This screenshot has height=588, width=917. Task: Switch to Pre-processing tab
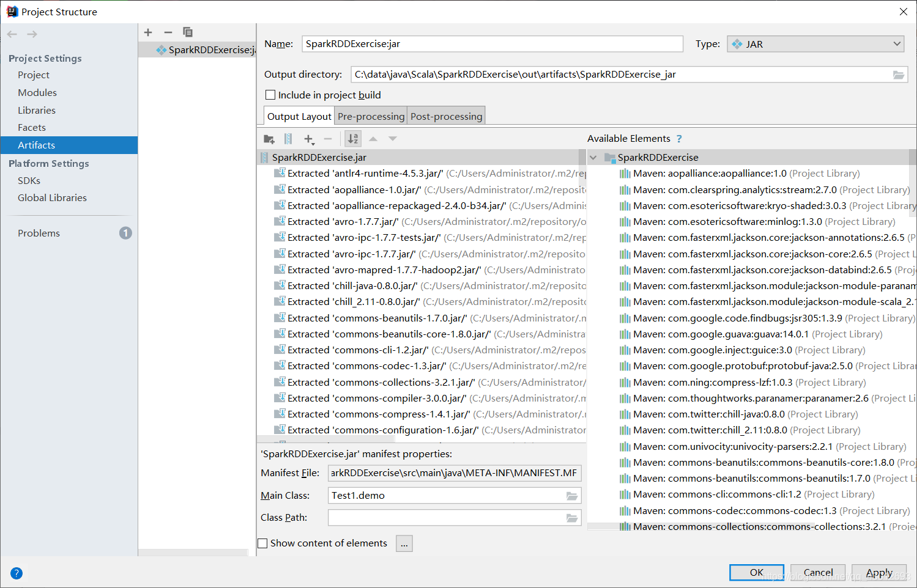pyautogui.click(x=371, y=116)
